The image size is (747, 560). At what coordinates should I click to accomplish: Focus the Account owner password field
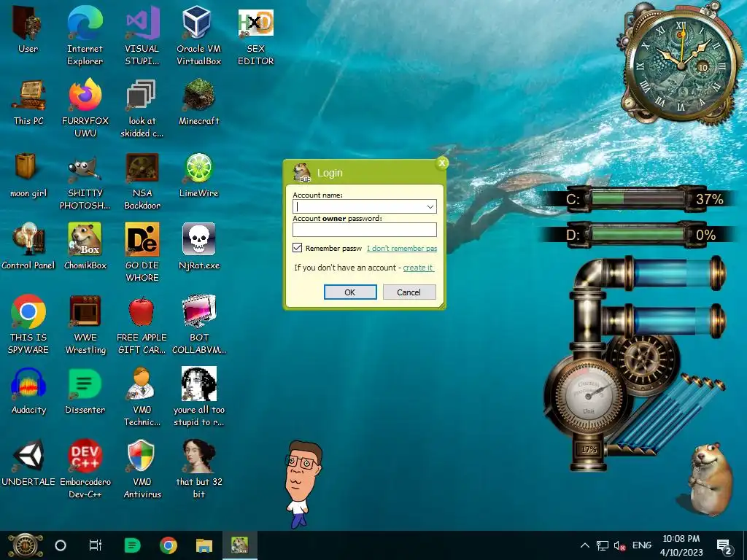(365, 230)
